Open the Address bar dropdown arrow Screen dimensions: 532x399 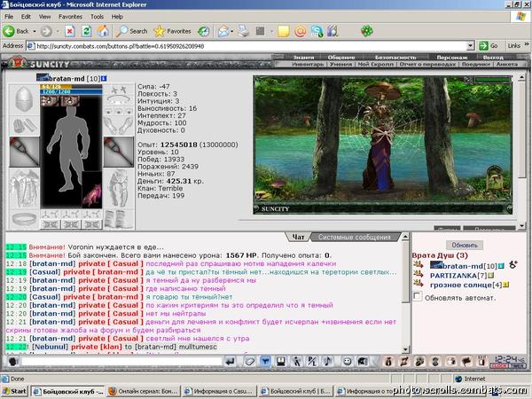(x=470, y=46)
